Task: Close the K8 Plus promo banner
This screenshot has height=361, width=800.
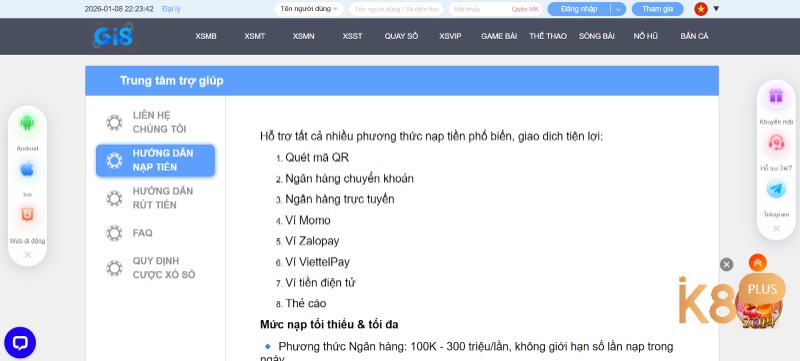Action: [x=727, y=264]
